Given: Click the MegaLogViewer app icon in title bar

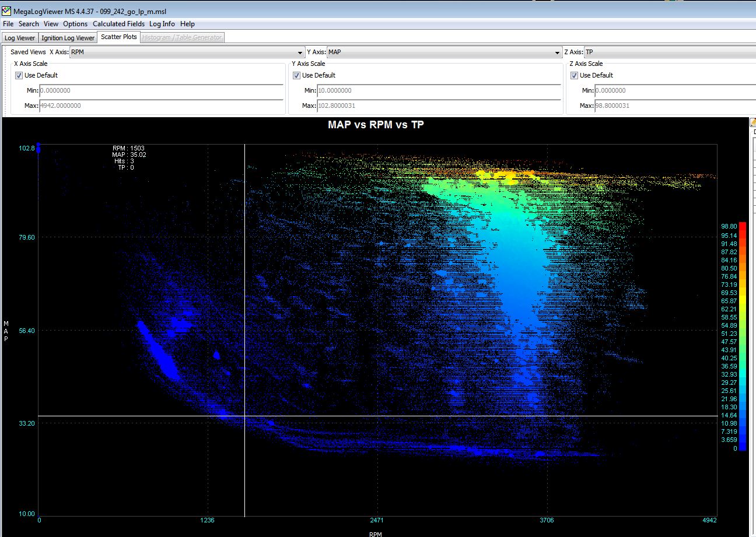Looking at the screenshot, I should [x=6, y=11].
